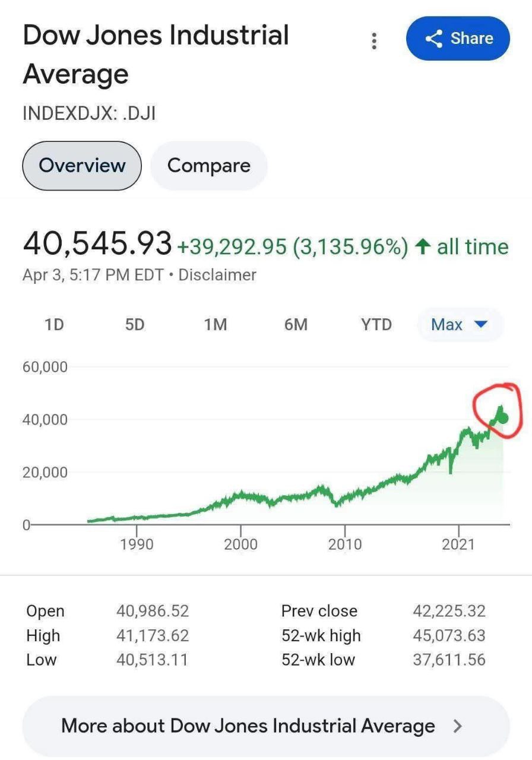Image resolution: width=532 pixels, height=760 pixels.
Task: Open More about Dow Jones Industrial Average
Action: click(266, 726)
